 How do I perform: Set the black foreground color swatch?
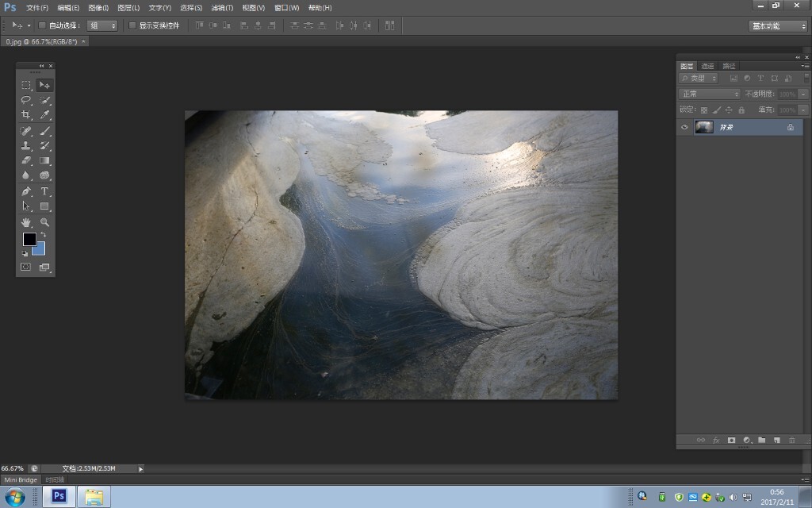tap(29, 239)
